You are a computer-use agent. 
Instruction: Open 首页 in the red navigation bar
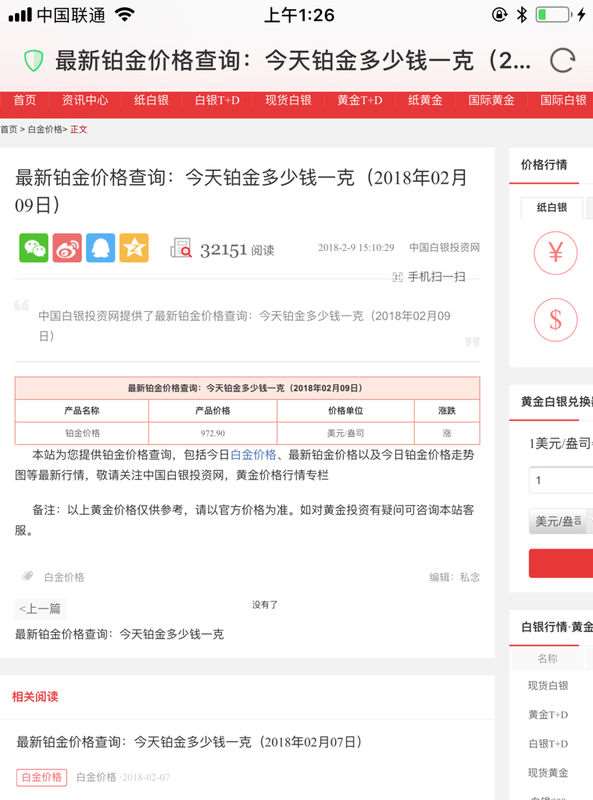tap(24, 100)
